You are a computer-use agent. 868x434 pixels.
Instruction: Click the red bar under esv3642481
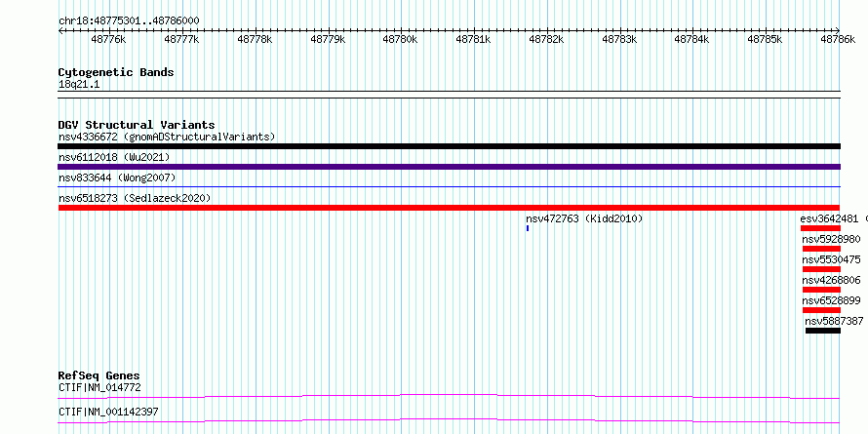coord(820,228)
